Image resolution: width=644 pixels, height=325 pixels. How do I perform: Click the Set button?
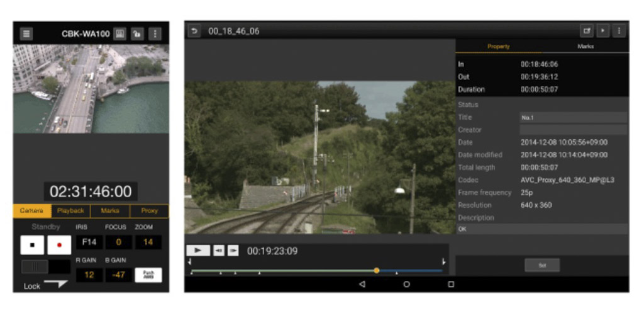pyautogui.click(x=541, y=265)
